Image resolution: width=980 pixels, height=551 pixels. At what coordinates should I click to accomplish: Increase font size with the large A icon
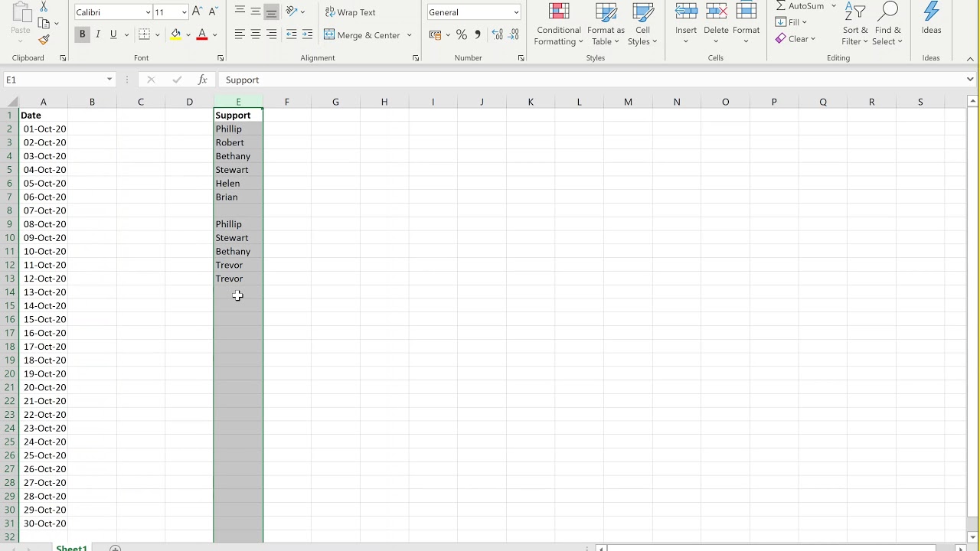(198, 12)
